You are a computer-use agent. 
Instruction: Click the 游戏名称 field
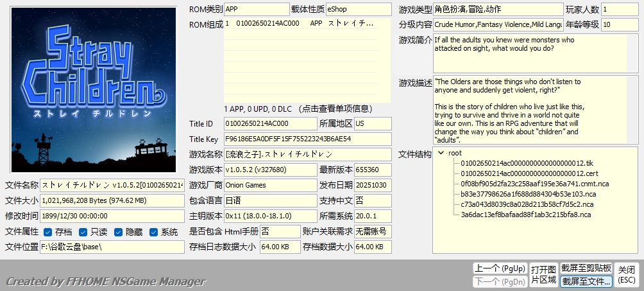tap(308, 154)
